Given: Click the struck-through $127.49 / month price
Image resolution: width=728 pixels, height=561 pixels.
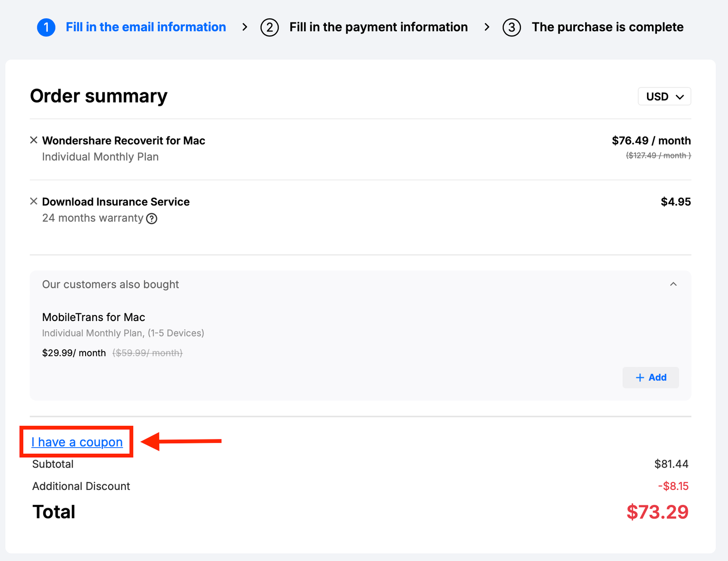Looking at the screenshot, I should pos(658,156).
